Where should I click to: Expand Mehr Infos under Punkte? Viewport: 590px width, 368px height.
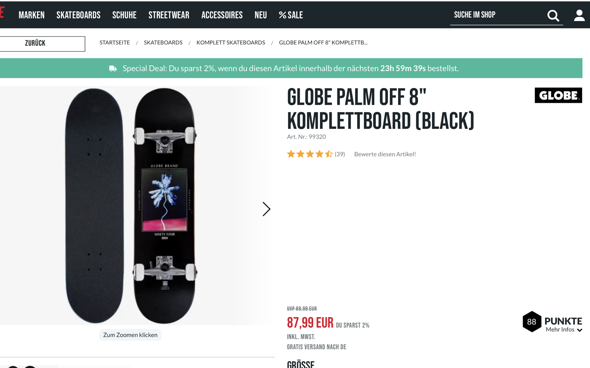coord(564,330)
